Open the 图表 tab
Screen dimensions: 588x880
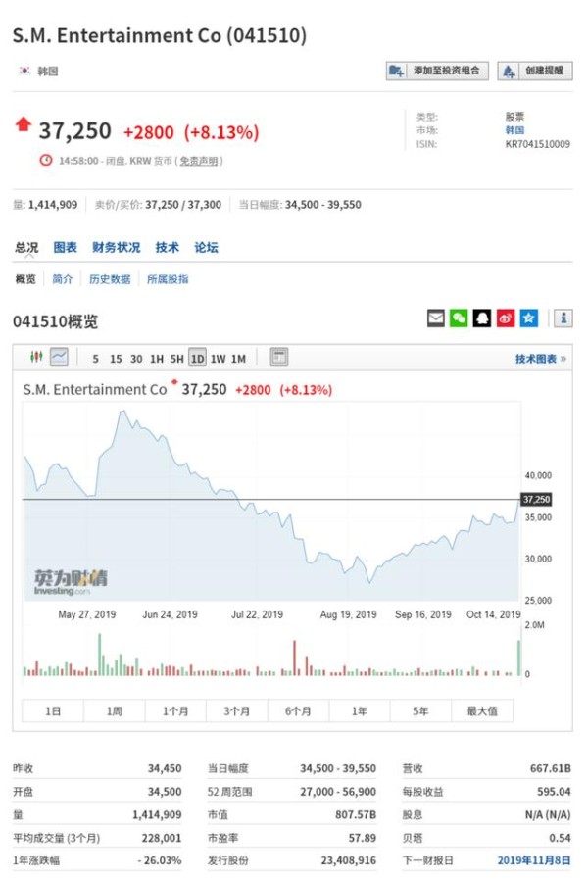pos(65,248)
